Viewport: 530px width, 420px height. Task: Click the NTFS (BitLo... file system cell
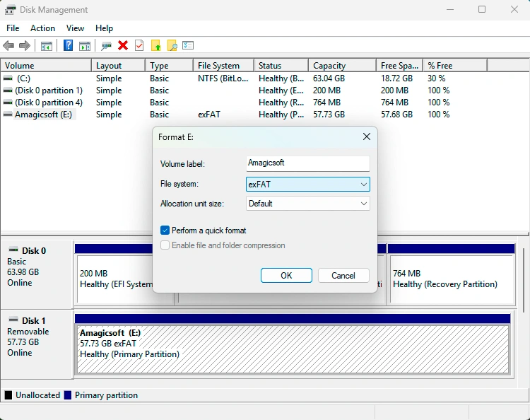[x=223, y=78]
